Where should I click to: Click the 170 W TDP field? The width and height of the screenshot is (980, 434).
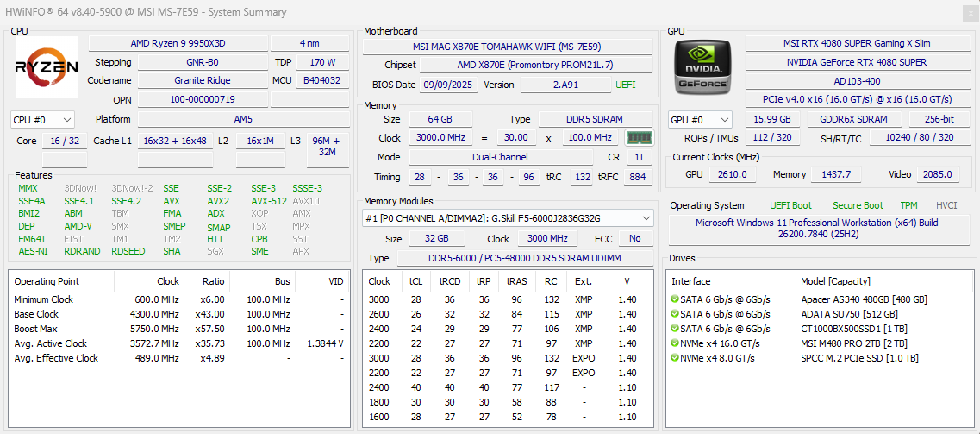pyautogui.click(x=321, y=62)
